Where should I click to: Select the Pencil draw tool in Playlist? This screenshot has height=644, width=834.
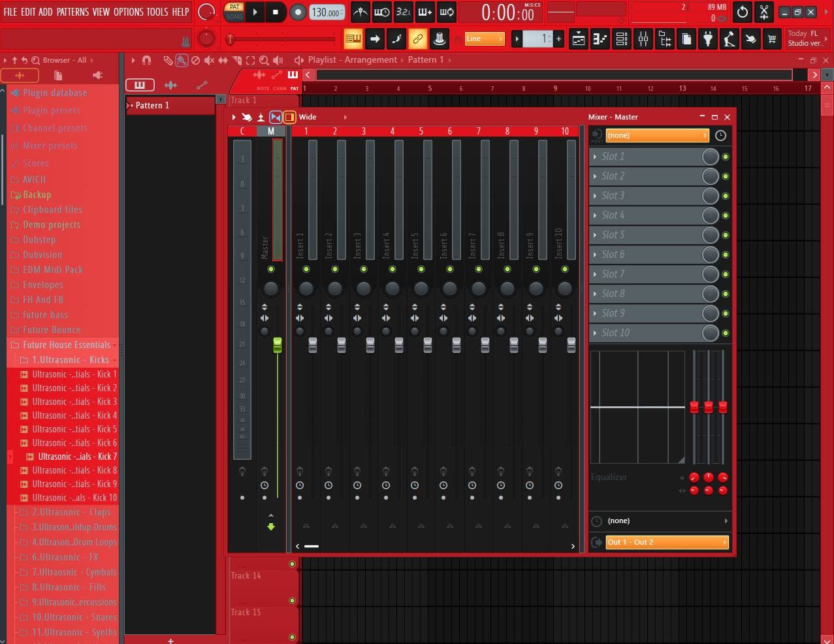click(168, 60)
